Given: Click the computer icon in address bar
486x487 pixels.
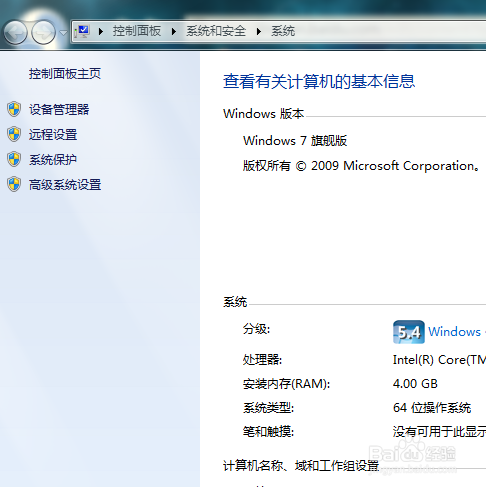Looking at the screenshot, I should tap(82, 31).
